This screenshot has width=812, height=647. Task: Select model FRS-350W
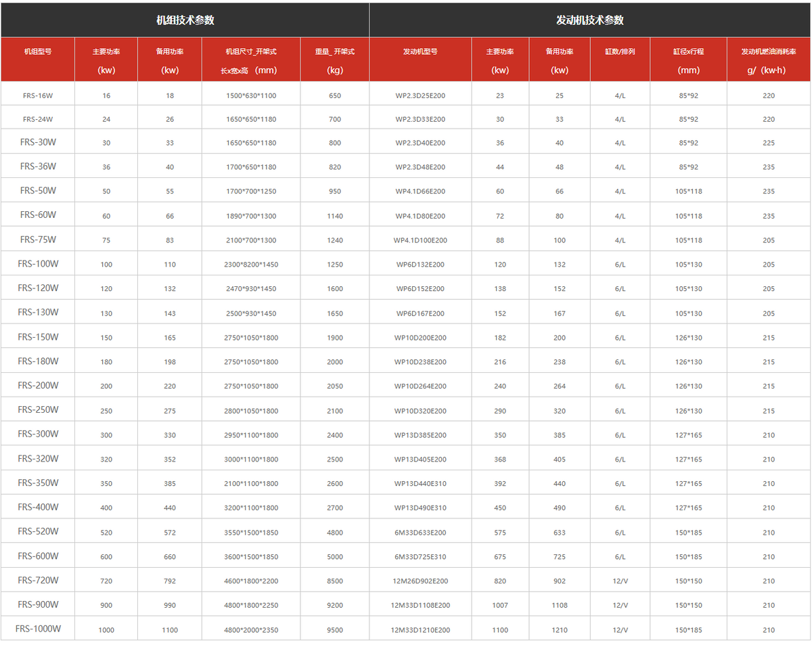(38, 483)
